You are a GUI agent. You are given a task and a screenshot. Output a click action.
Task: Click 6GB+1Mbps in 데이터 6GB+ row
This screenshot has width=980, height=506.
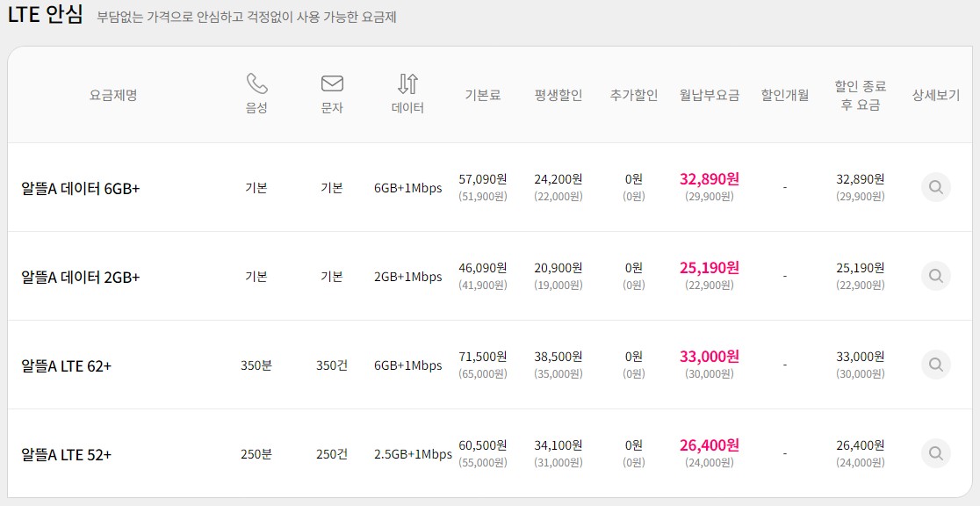point(407,188)
